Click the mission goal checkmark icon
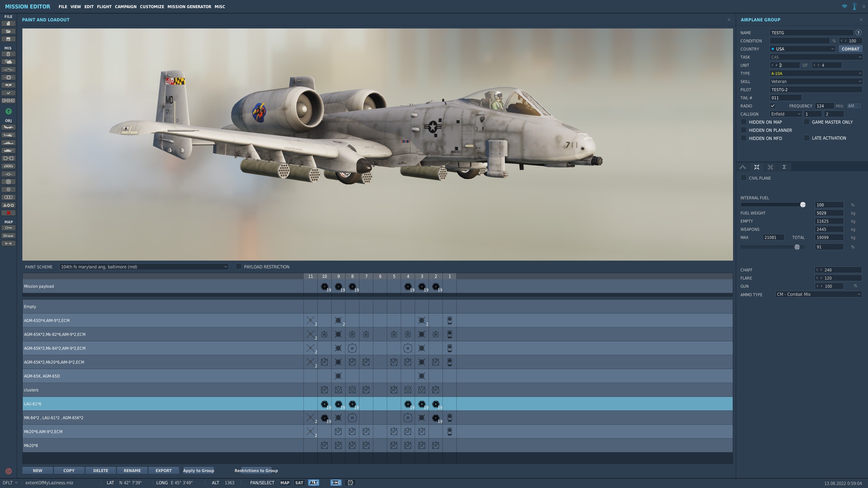The width and height of the screenshot is (868, 488). tap(8, 93)
